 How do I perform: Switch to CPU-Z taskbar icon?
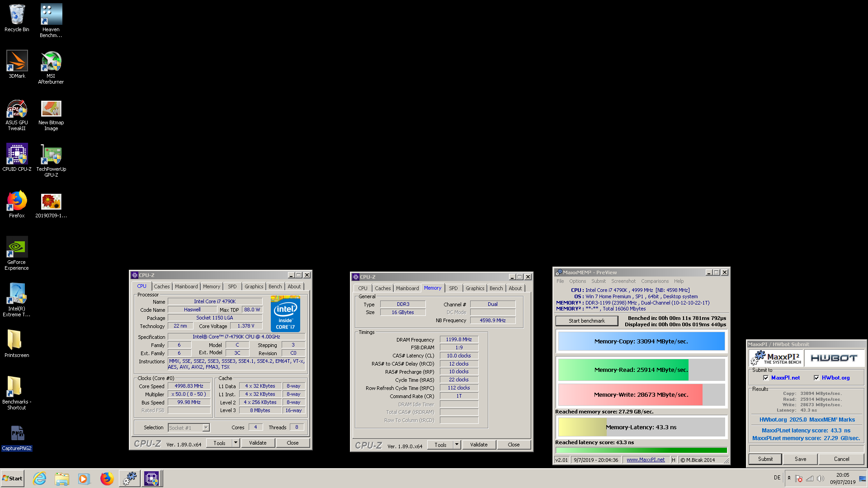point(151,479)
